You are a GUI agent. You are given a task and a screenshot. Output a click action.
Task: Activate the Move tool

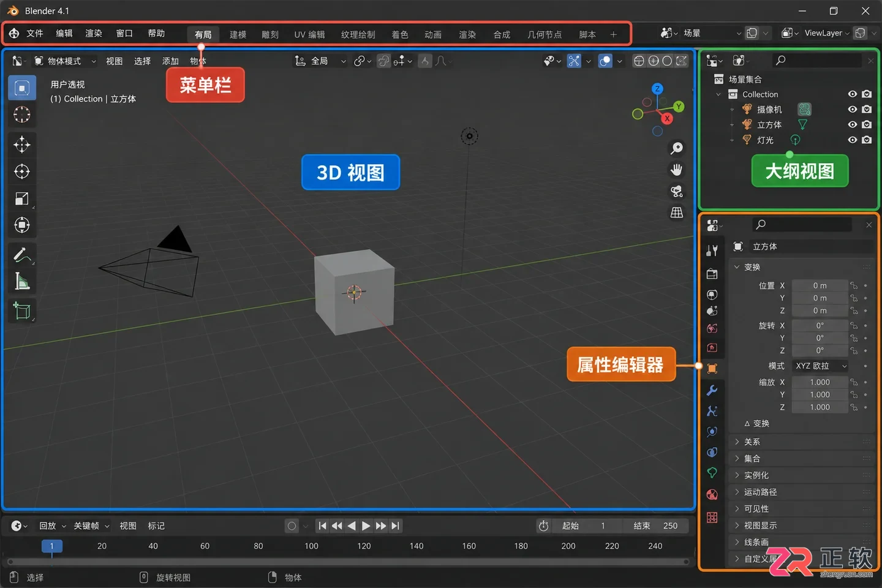pyautogui.click(x=22, y=145)
